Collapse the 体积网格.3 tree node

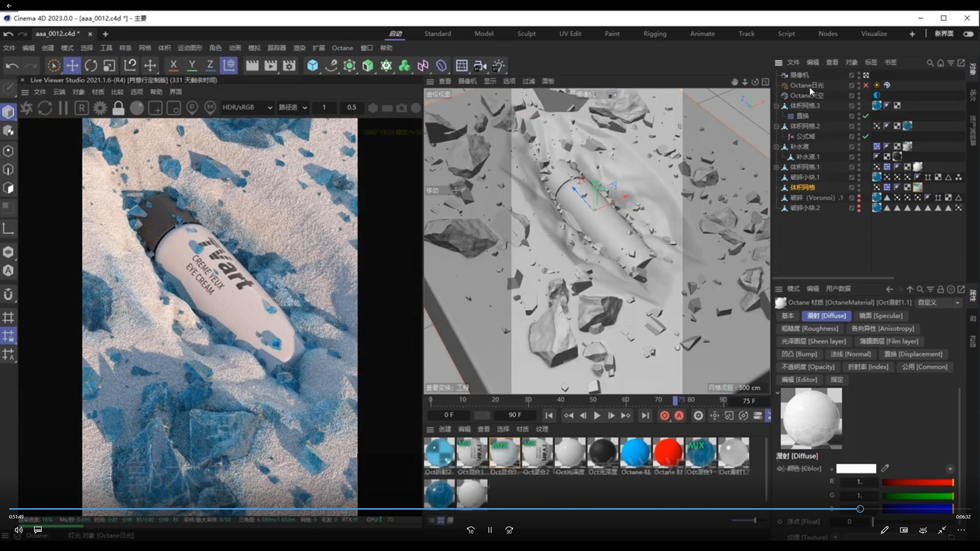tap(776, 106)
